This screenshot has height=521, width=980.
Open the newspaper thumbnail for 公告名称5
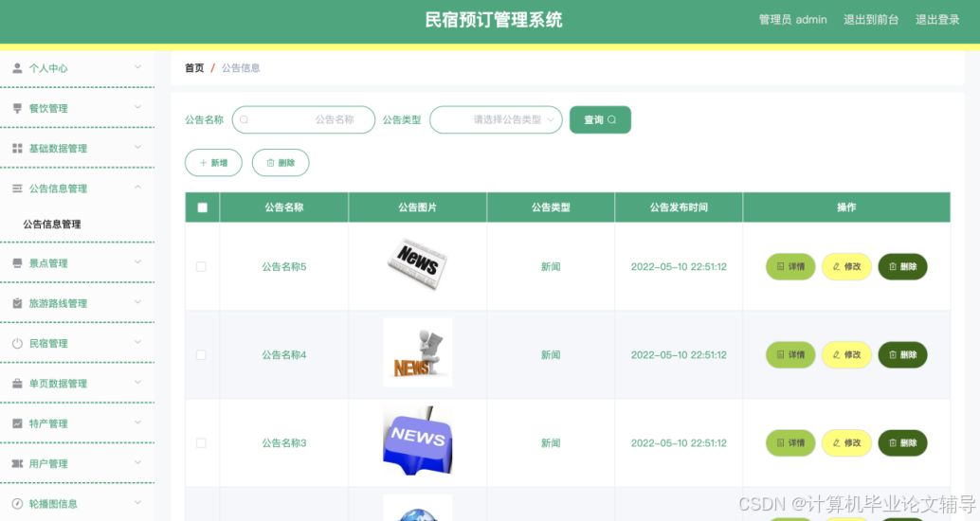(x=417, y=263)
